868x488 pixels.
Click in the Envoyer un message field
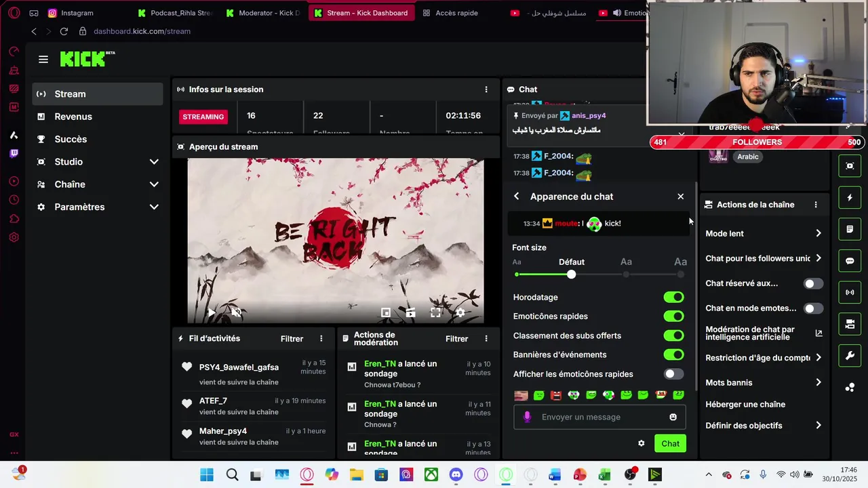(599, 417)
